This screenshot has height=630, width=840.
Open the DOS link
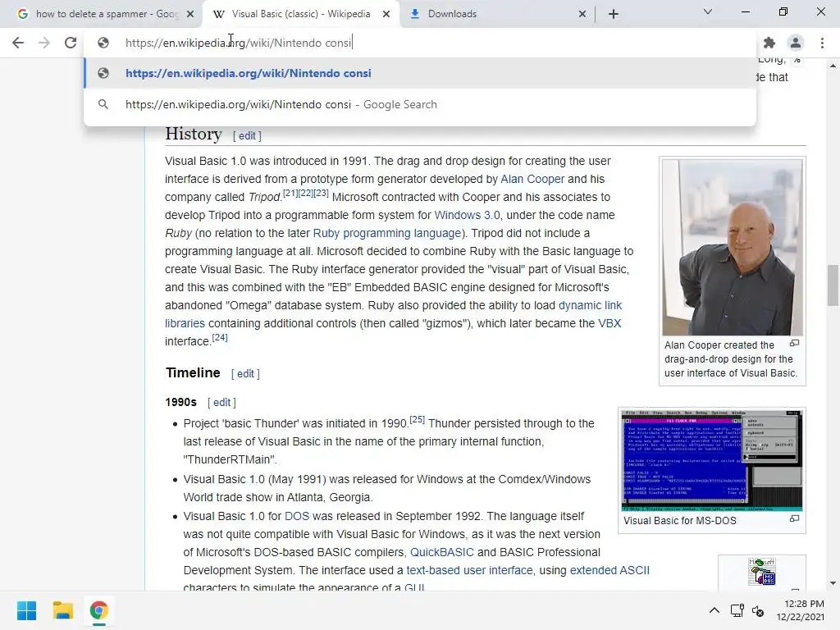tap(297, 517)
